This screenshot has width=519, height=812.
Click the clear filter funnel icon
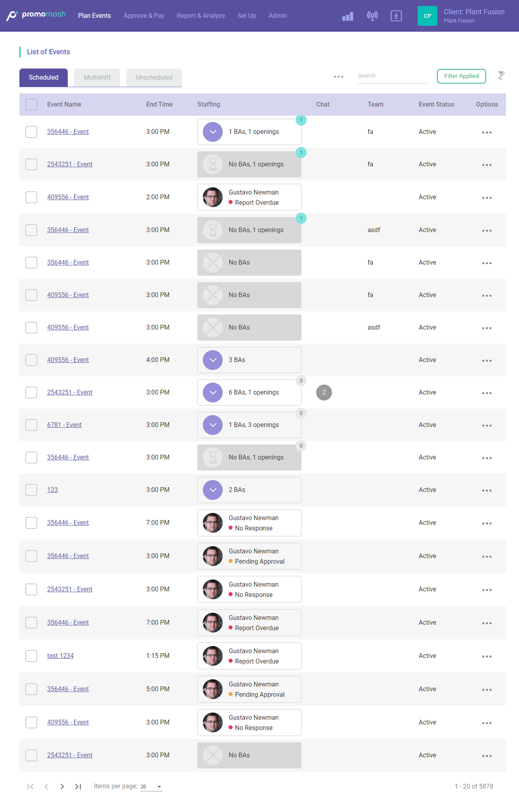(x=501, y=76)
